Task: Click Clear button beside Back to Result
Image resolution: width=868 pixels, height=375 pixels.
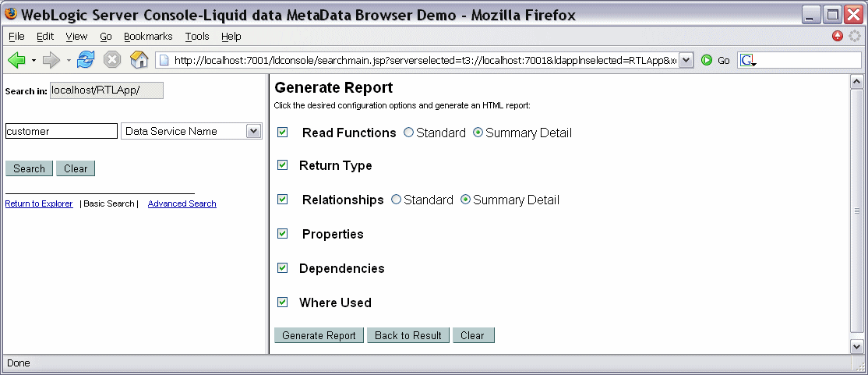Action: [473, 335]
